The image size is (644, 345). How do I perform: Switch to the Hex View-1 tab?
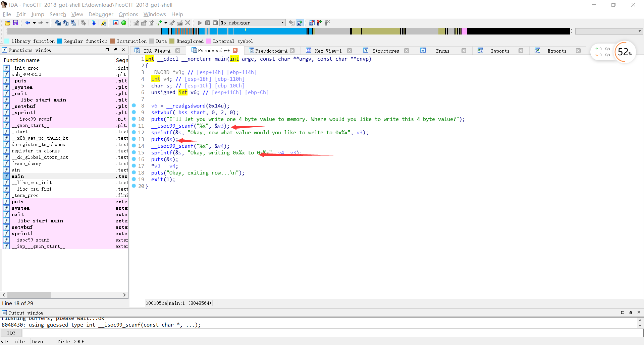328,51
